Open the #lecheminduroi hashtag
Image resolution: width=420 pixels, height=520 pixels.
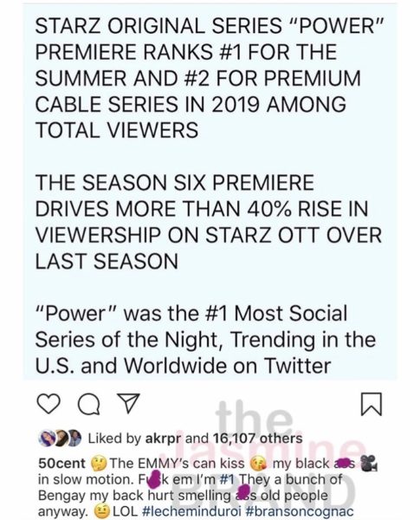191,511
